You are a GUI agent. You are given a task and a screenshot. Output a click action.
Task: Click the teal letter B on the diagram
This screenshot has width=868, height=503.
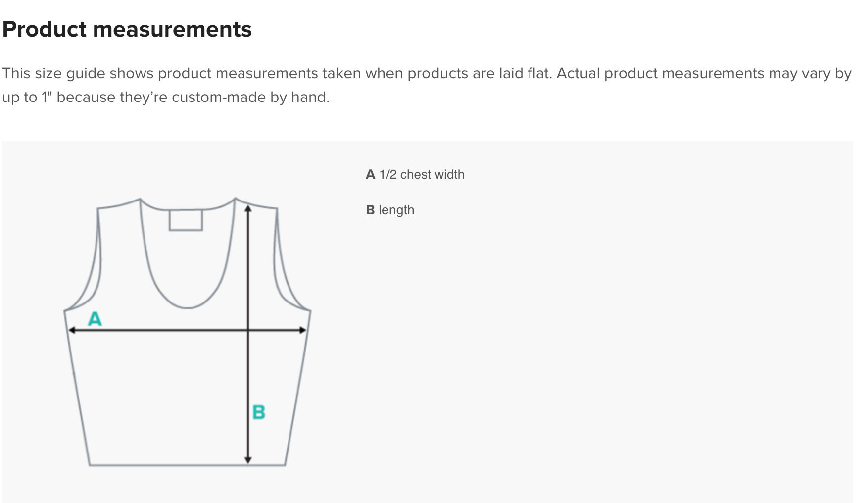259,412
